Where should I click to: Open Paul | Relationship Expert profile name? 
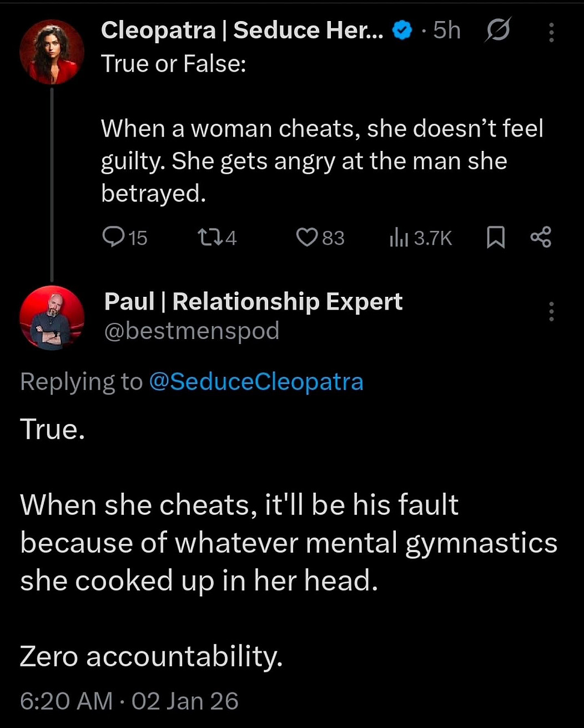pos(253,301)
